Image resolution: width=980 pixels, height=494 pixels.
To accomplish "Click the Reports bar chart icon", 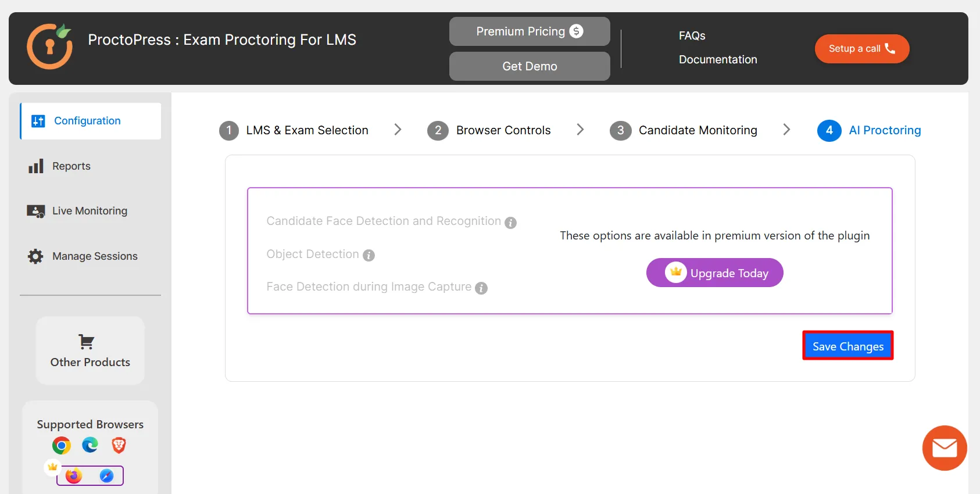I will 36,166.
